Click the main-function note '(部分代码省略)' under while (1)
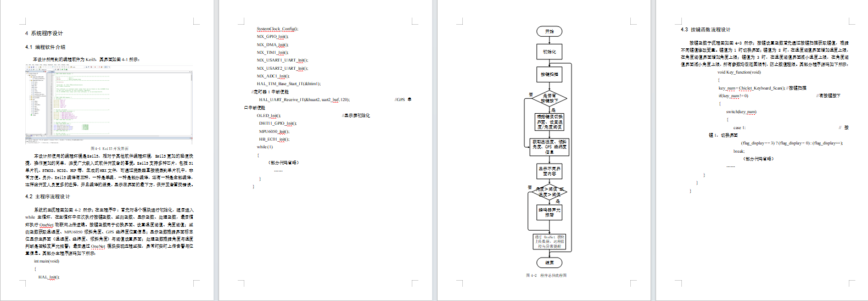This screenshot has width=868, height=301. [x=283, y=163]
